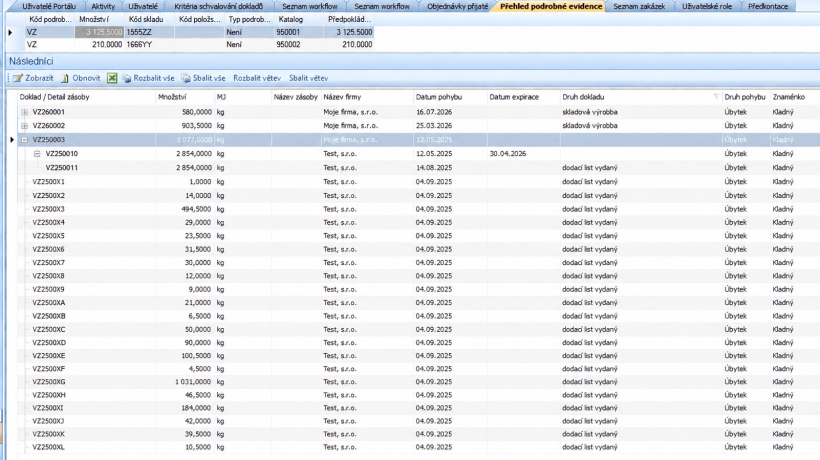Click Sbalit větev to collapse the branch

tap(309, 78)
